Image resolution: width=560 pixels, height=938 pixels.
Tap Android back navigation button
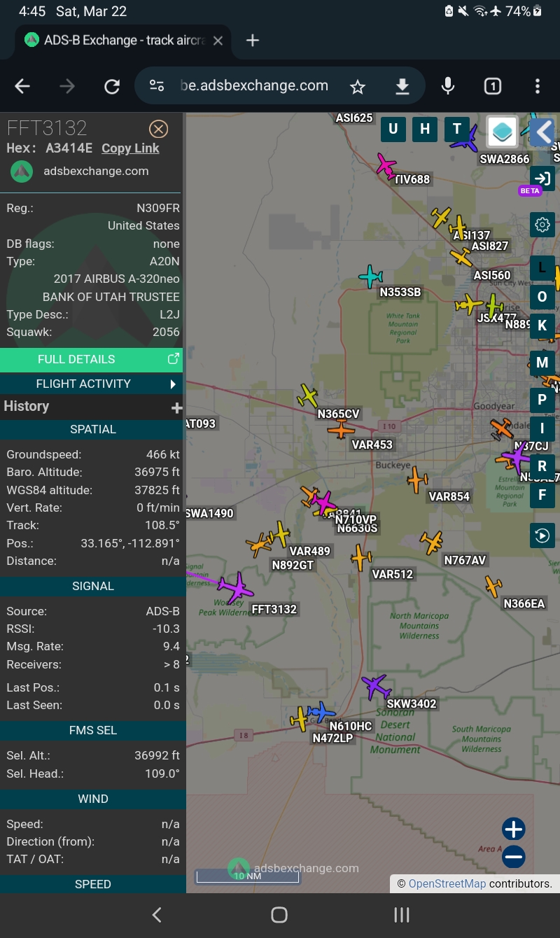[x=157, y=914]
